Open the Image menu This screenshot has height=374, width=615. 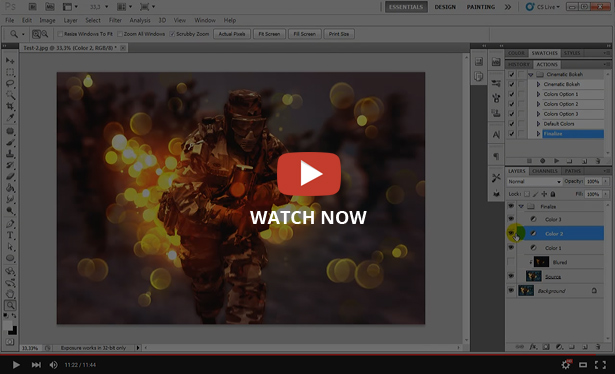(47, 20)
